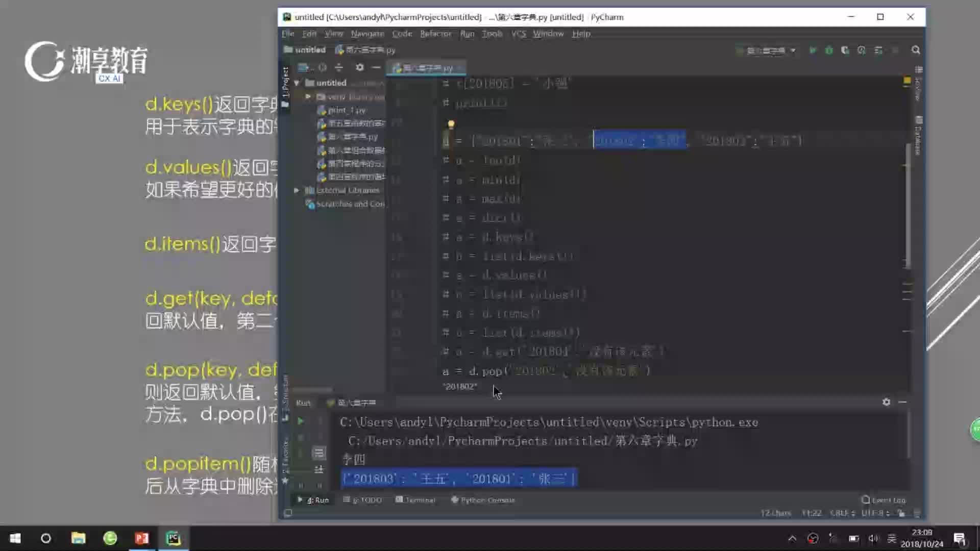Open the notification center icon
Image resolution: width=980 pixels, height=551 pixels.
(x=960, y=538)
